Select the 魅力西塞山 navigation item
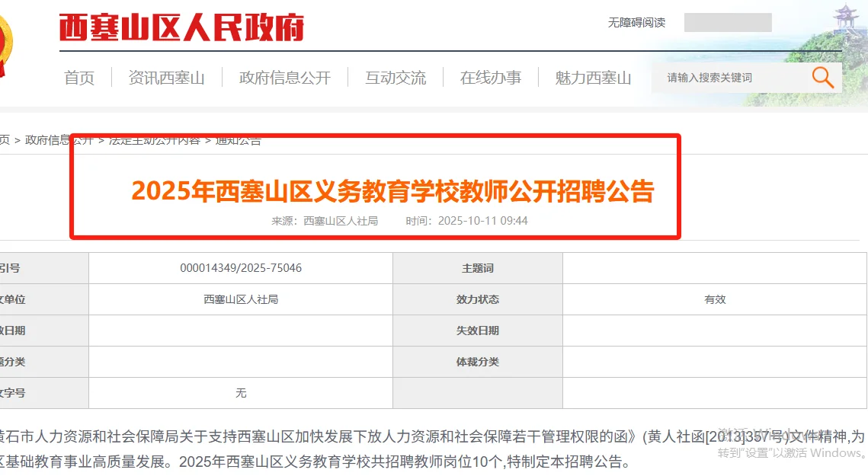This screenshot has width=868, height=476. [592, 77]
